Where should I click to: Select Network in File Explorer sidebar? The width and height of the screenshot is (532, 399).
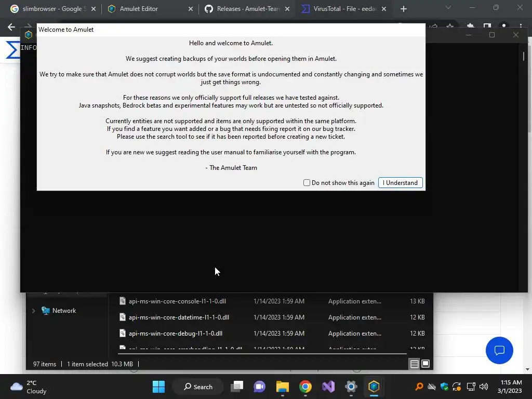point(64,311)
